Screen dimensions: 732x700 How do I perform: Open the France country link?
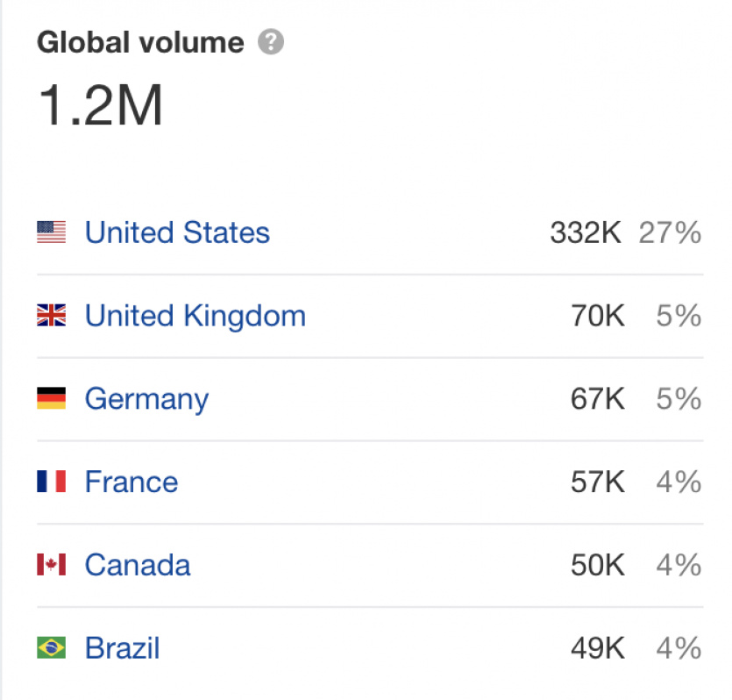[x=131, y=482]
